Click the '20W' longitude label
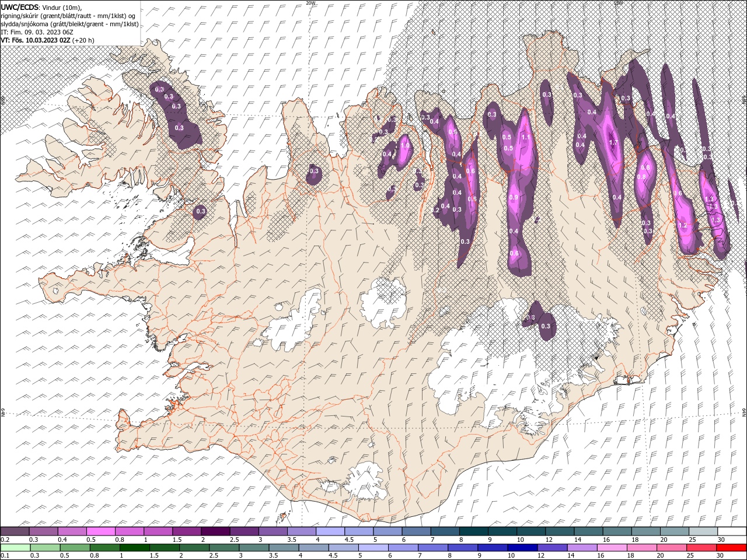 (310, 3)
